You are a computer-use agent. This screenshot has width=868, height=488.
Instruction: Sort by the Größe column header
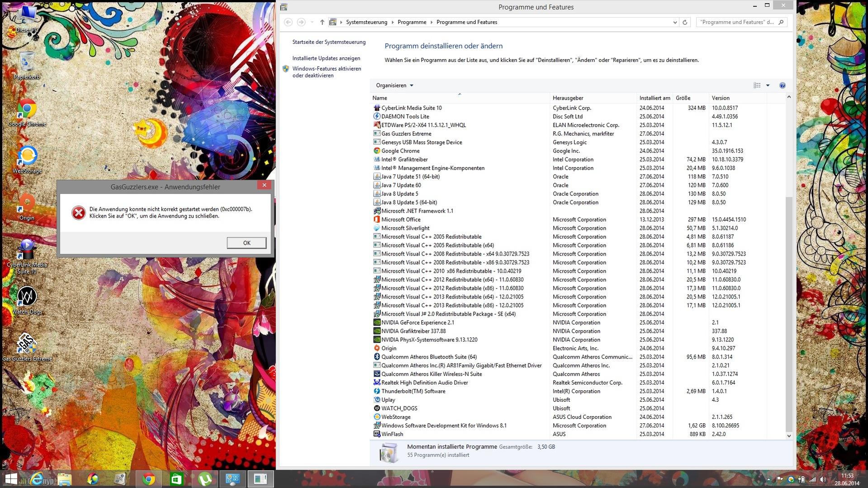coord(691,98)
